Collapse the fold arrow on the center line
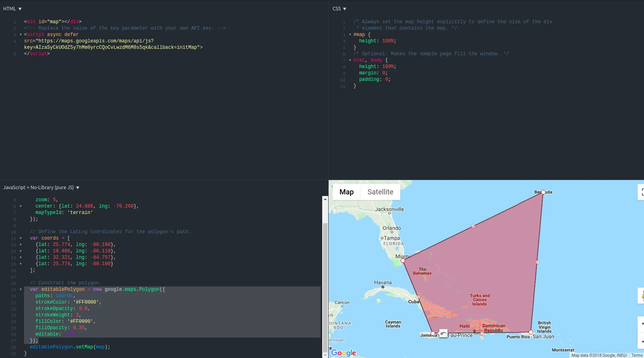 [21, 206]
